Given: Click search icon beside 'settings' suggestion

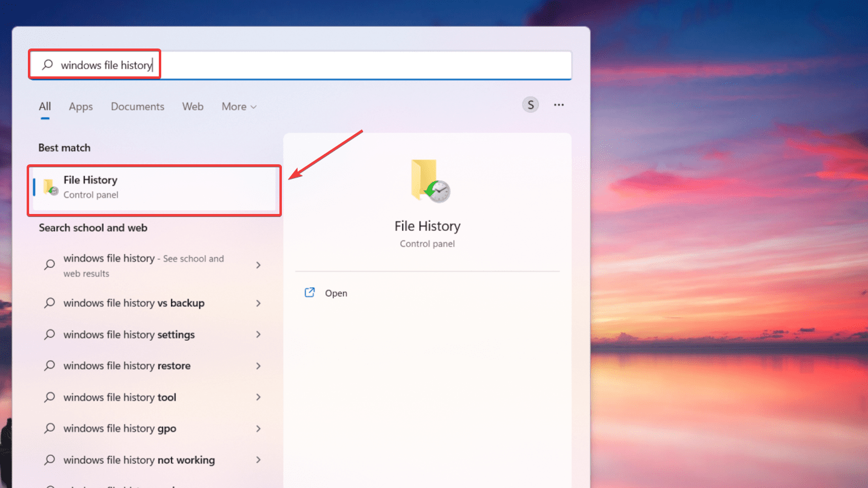Looking at the screenshot, I should point(50,335).
